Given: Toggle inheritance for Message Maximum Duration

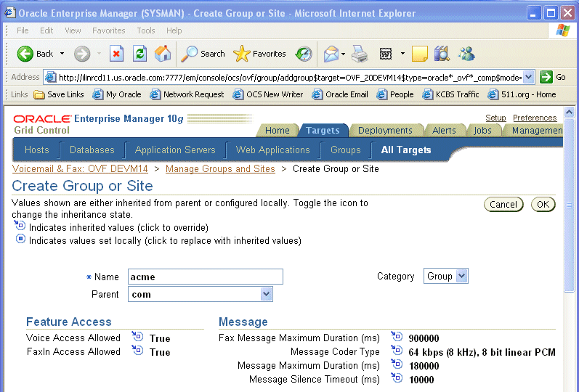Looking at the screenshot, I should coord(397,364).
